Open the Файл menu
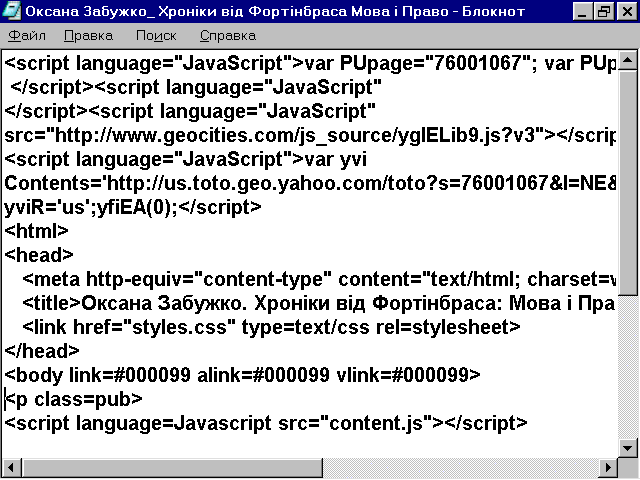The image size is (640, 480). tap(26, 35)
